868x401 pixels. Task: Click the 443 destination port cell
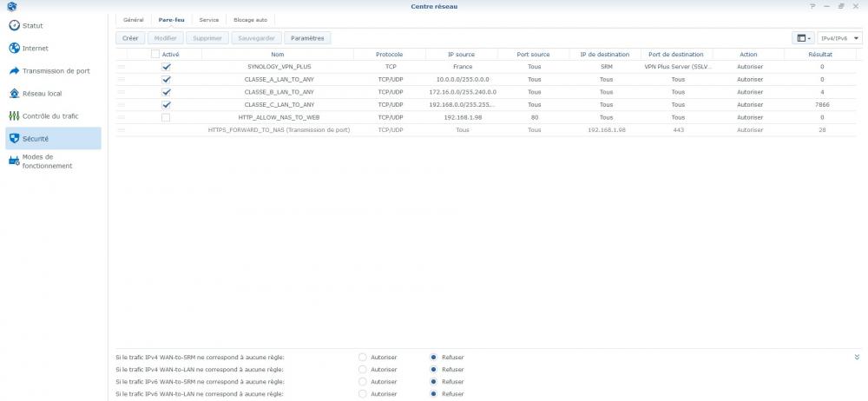click(678, 130)
